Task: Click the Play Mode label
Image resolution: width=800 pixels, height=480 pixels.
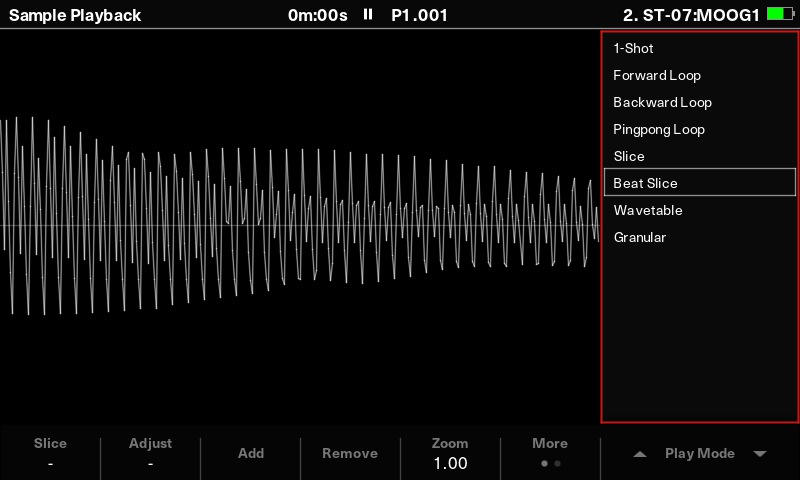Action: coord(699,453)
